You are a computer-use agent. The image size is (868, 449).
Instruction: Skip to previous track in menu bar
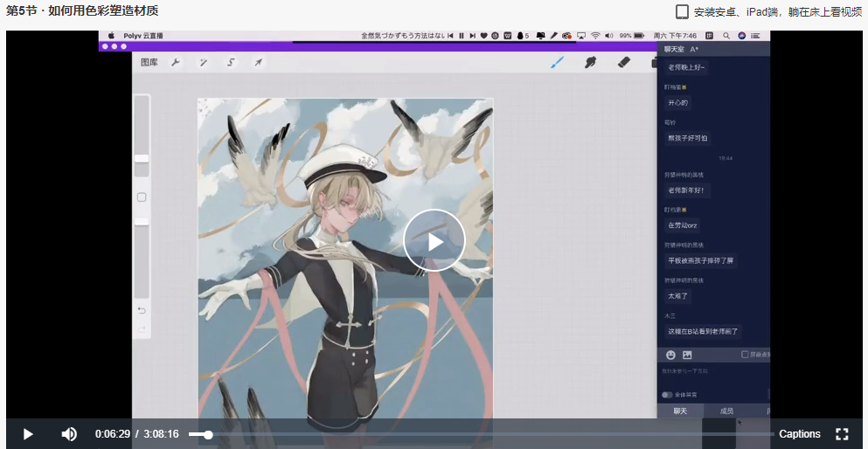[450, 36]
